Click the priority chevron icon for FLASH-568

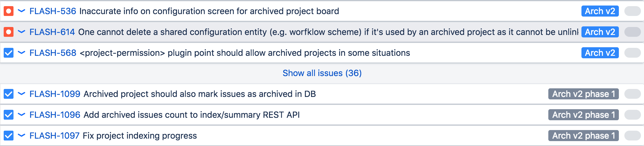coord(21,53)
